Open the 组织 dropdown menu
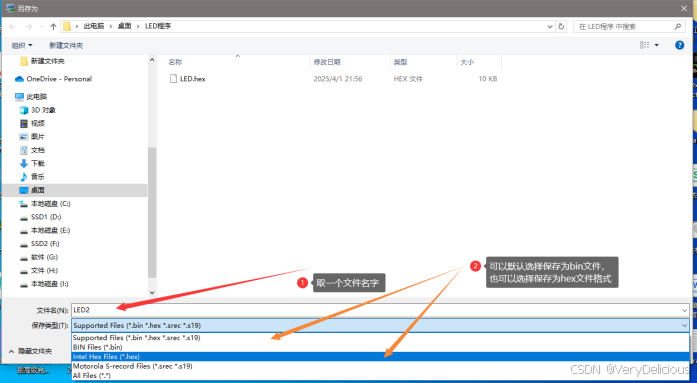The height and width of the screenshot is (383, 697). click(x=22, y=45)
